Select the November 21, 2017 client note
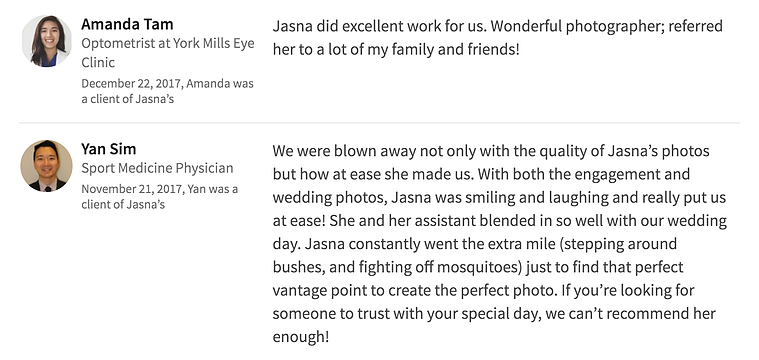759x360 pixels. tap(160, 196)
